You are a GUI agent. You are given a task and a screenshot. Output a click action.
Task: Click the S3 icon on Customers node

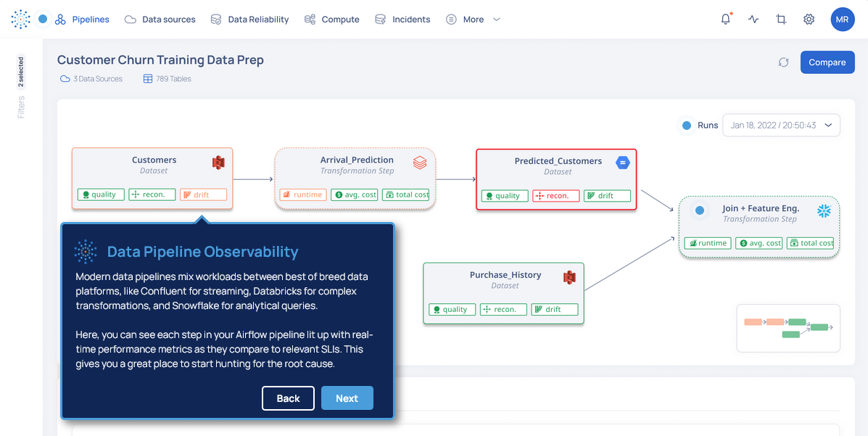(x=219, y=163)
